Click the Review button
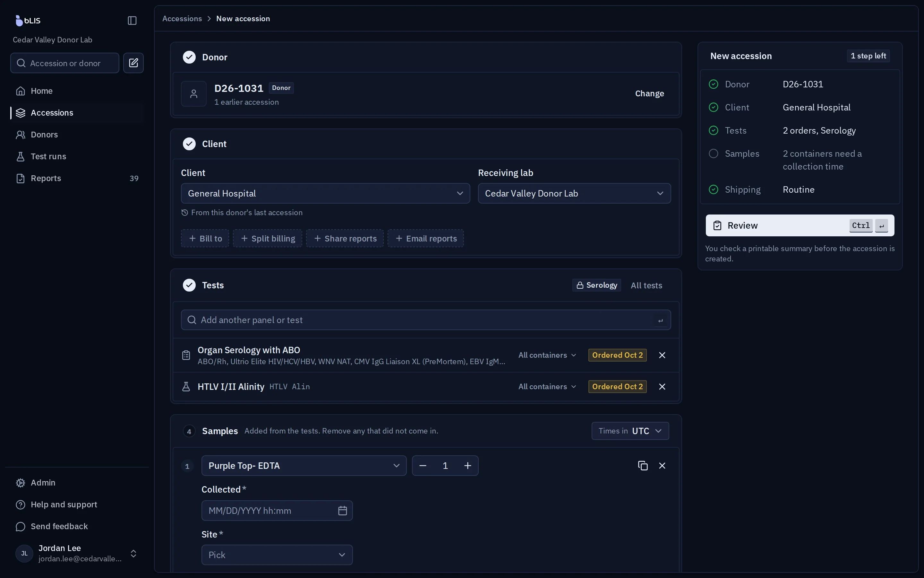Viewport: 924px width, 578px height. [800, 225]
